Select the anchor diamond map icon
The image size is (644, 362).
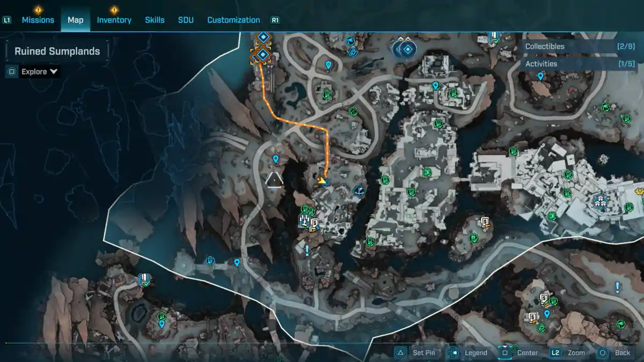point(360,190)
